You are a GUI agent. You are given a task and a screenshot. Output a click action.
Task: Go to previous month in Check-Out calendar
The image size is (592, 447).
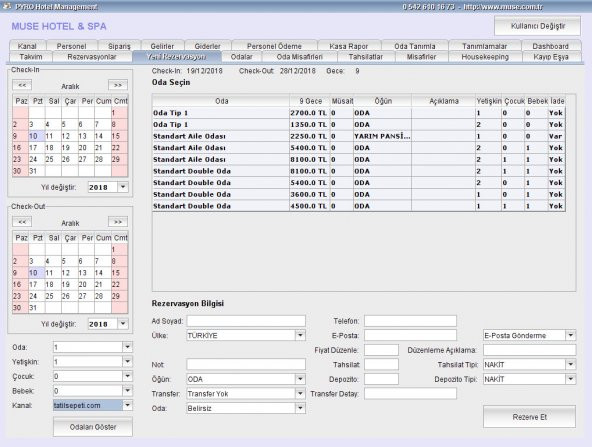[22, 222]
